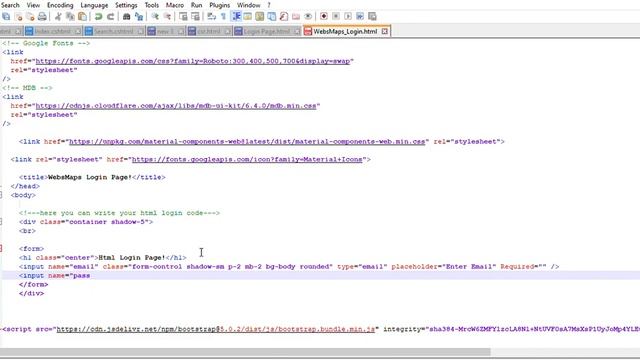Click the text "WebsMaps Login Page!" in title
The width and height of the screenshot is (640, 360).
90,177
